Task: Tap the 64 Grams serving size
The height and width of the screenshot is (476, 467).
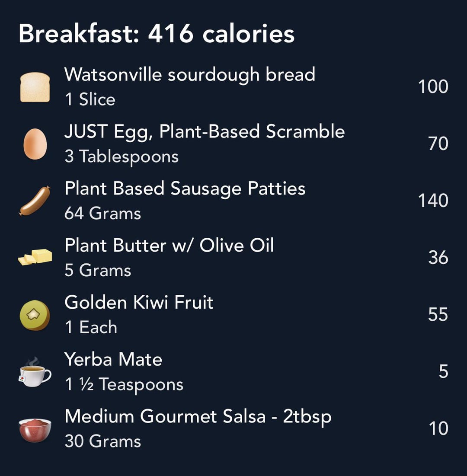Action: (x=102, y=213)
